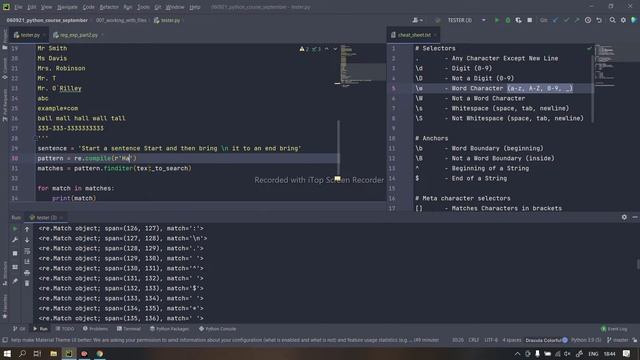Open the Event Log button
Image resolution: width=640 pixels, height=360 pixels.
pos(614,329)
